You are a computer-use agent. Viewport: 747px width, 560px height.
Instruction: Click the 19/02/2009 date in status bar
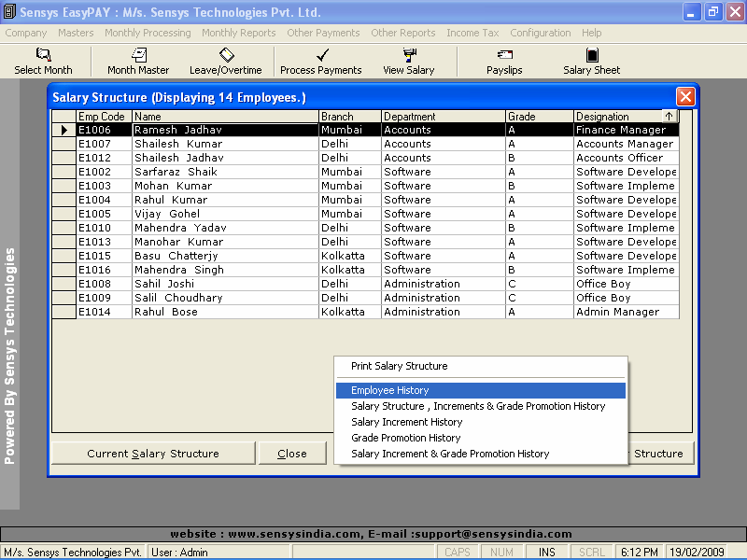click(697, 552)
